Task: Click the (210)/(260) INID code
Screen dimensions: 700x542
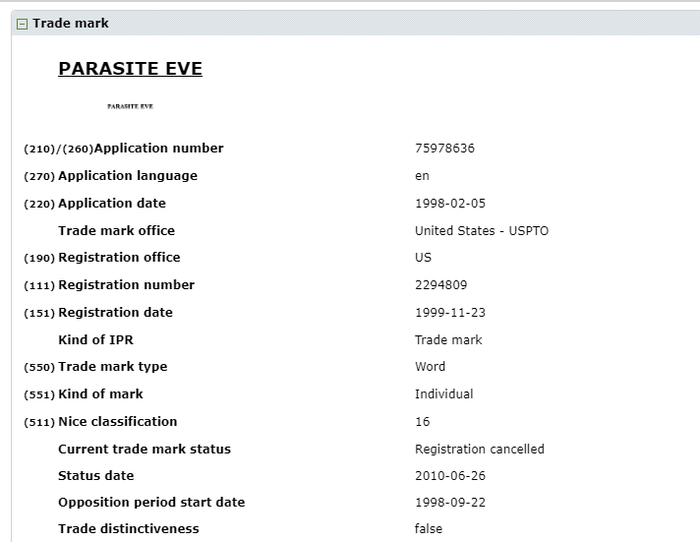Action: (58, 149)
